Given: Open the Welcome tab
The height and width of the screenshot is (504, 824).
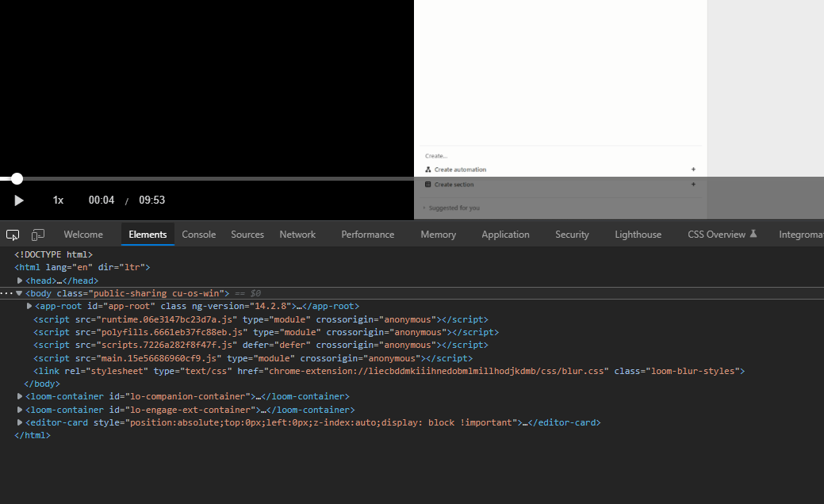Looking at the screenshot, I should pos(83,235).
